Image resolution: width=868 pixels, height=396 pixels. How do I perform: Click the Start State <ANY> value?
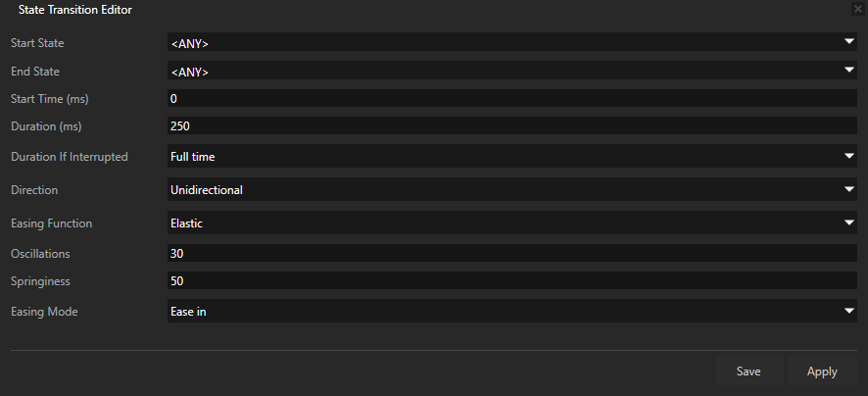190,43
